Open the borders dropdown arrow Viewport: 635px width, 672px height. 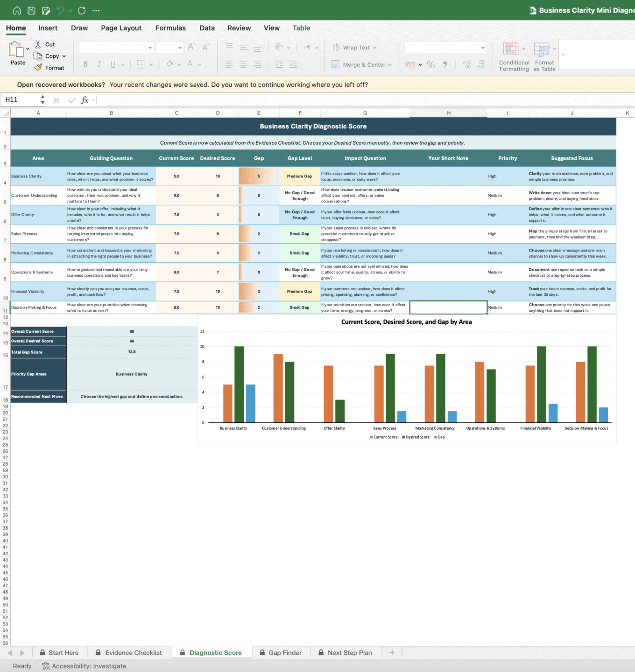151,64
